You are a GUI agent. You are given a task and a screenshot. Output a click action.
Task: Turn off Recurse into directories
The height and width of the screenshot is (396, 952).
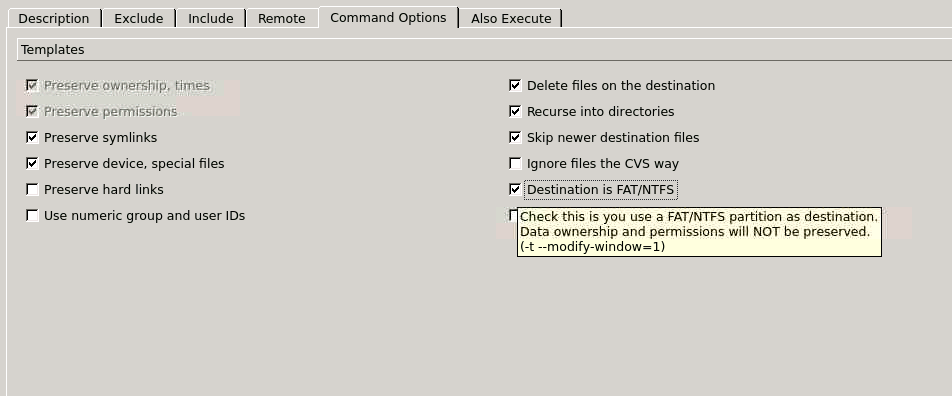click(x=515, y=112)
